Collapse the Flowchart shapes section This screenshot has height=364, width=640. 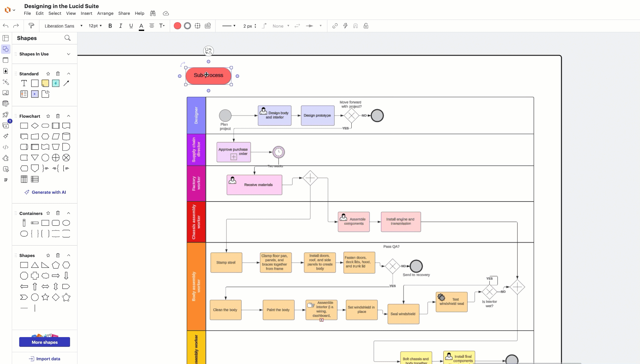pos(68,116)
